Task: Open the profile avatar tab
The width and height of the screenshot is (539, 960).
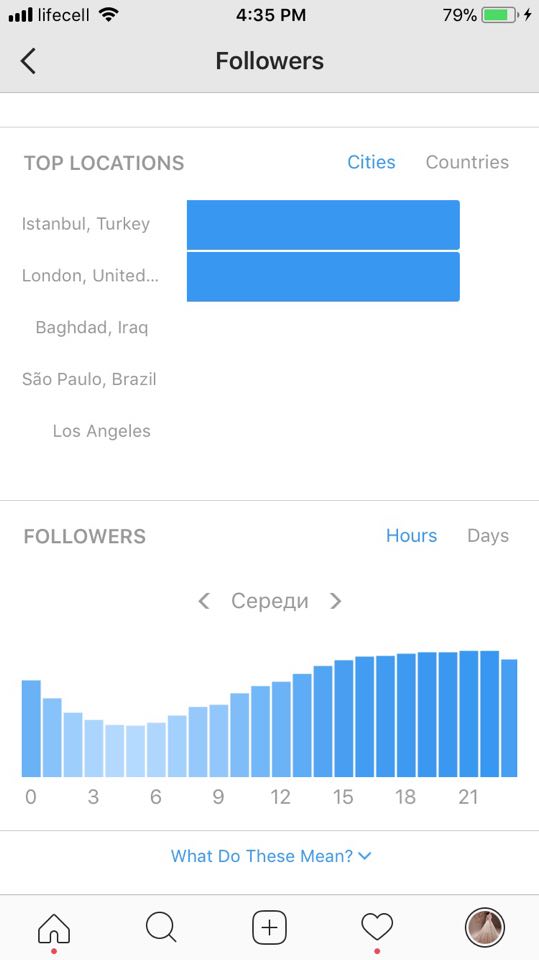Action: coord(484,928)
